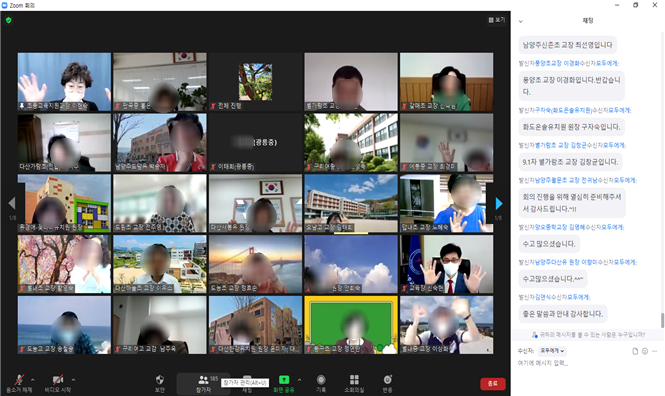The height and width of the screenshot is (396, 665).
Task: Click chat message 수고 많으셨습니다.
Action: click(549, 244)
